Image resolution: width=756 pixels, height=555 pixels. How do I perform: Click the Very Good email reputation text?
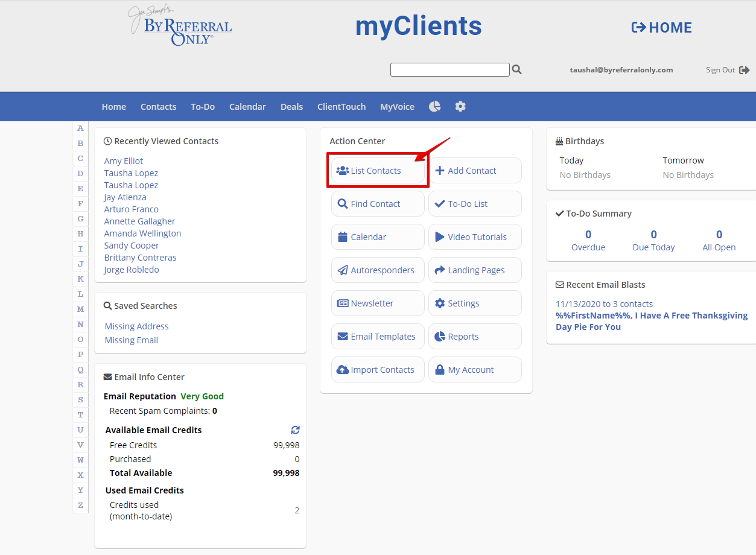coord(202,396)
